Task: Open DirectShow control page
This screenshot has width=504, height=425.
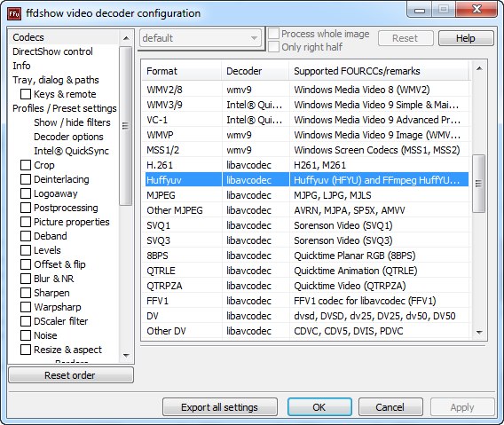Action: (52, 51)
